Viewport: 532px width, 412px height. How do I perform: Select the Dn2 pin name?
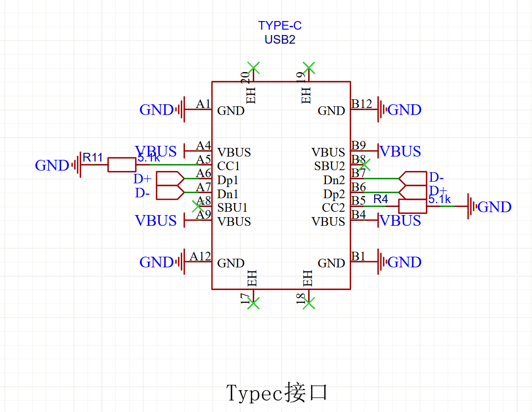(334, 180)
